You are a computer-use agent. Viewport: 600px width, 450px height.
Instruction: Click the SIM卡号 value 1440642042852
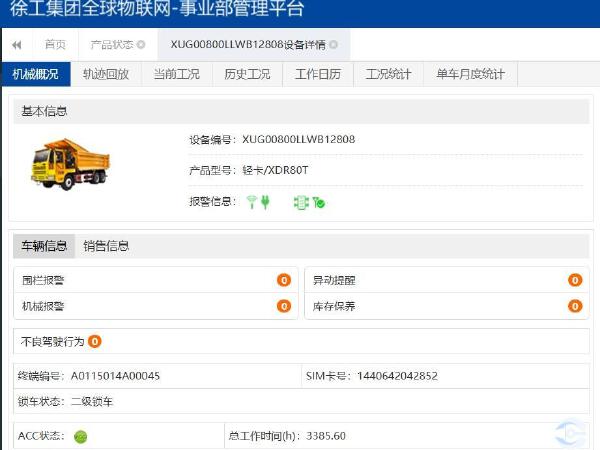coord(397,376)
